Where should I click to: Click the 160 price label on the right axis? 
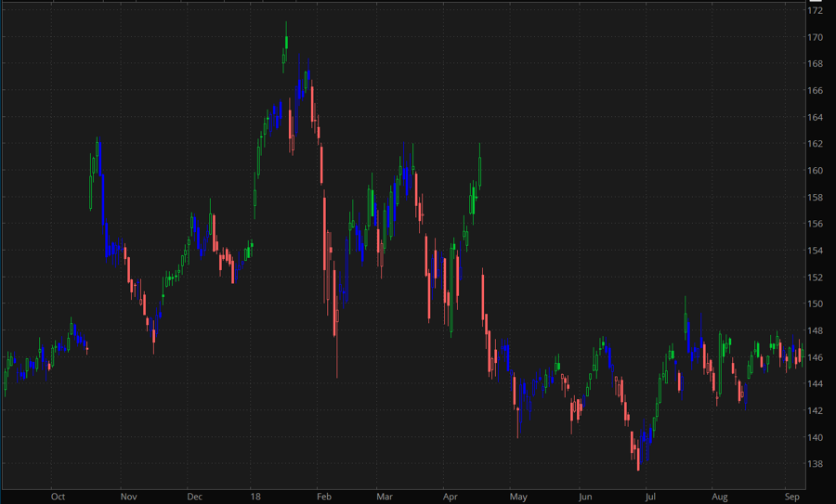tap(815, 171)
